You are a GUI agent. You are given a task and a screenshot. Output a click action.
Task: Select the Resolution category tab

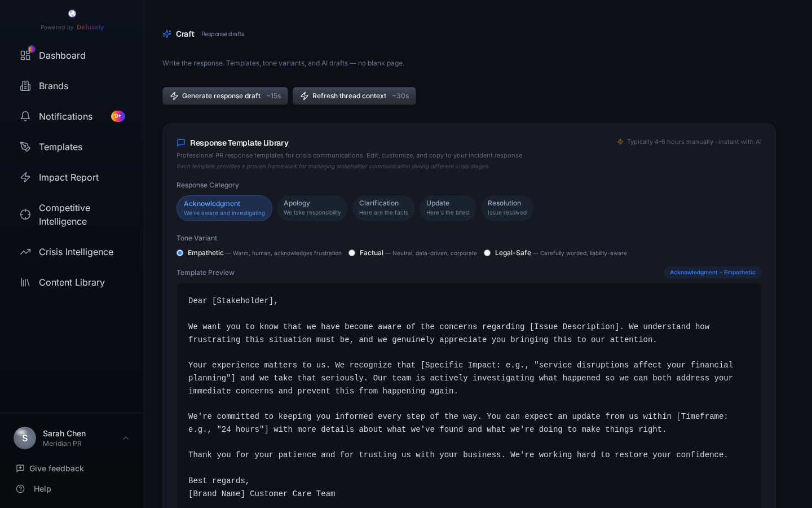pyautogui.click(x=506, y=208)
